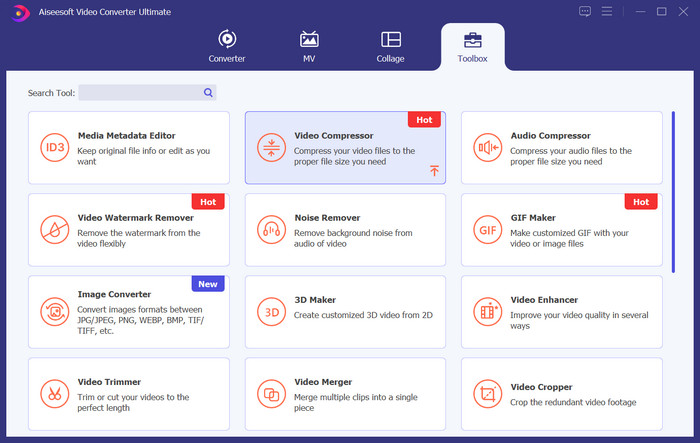The width and height of the screenshot is (700, 443).
Task: Open the Media Metadata Editor ID3 icon
Action: click(x=55, y=147)
